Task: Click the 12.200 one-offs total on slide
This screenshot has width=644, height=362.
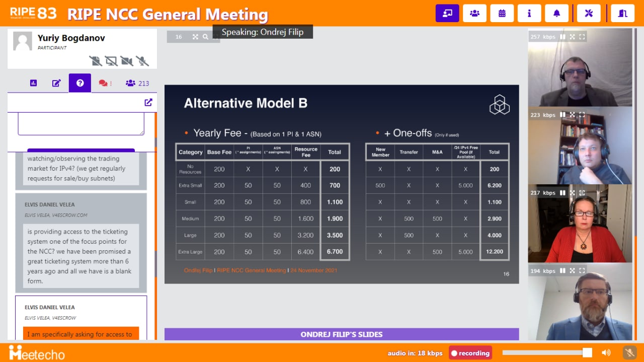Action: tap(495, 252)
